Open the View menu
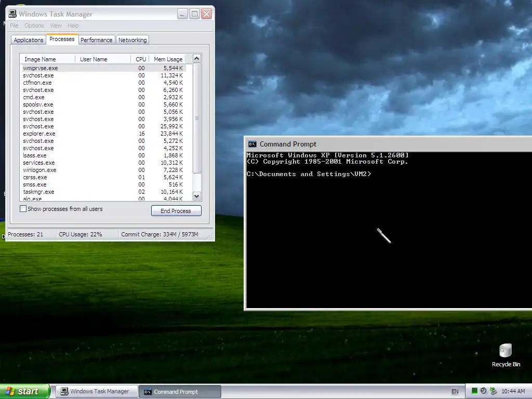This screenshot has width=532, height=399. [56, 25]
